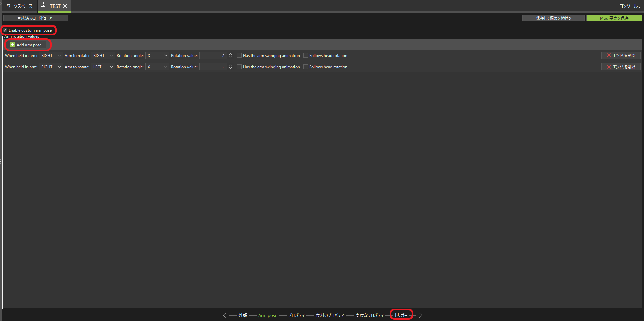644x321 pixels.
Task: Switch to the ワークスペース tab
Action: pos(19,6)
